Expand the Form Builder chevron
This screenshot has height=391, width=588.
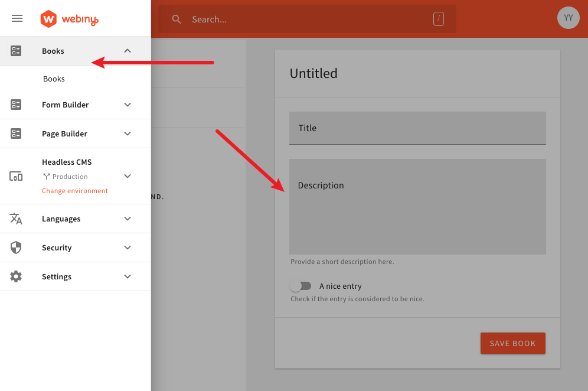(128, 105)
